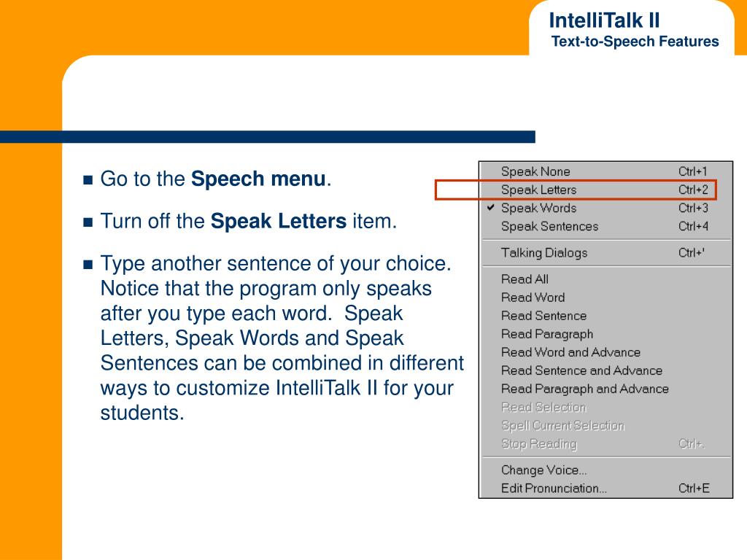747x560 pixels.
Task: Click the greyed Read Selection item
Action: 605,407
